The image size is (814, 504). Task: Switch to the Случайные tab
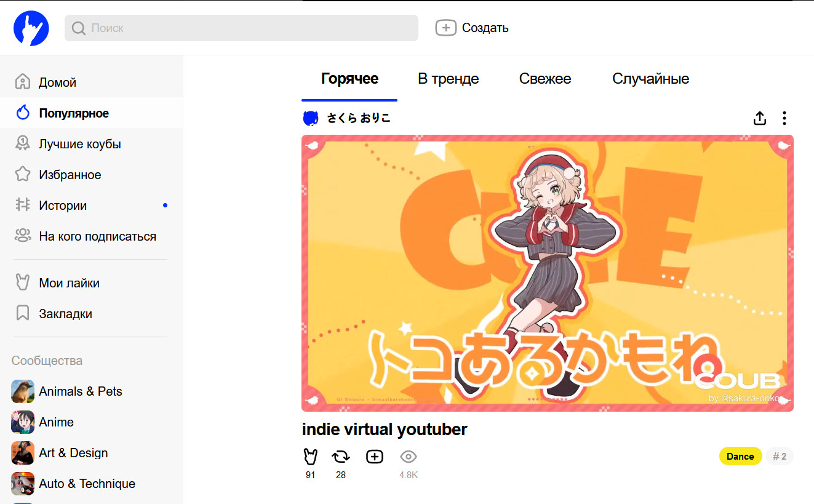pyautogui.click(x=650, y=79)
